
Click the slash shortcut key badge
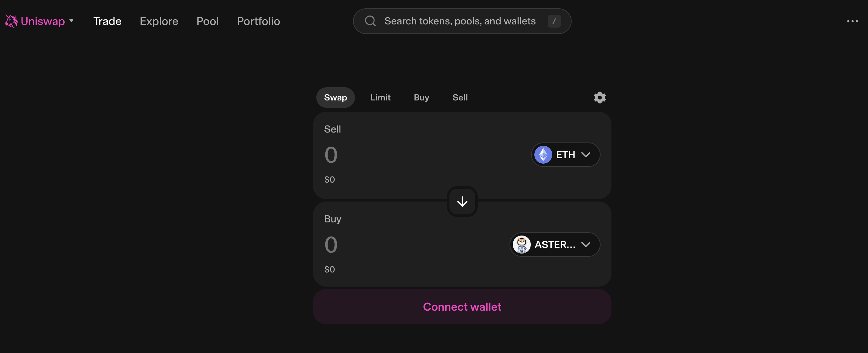click(x=554, y=21)
